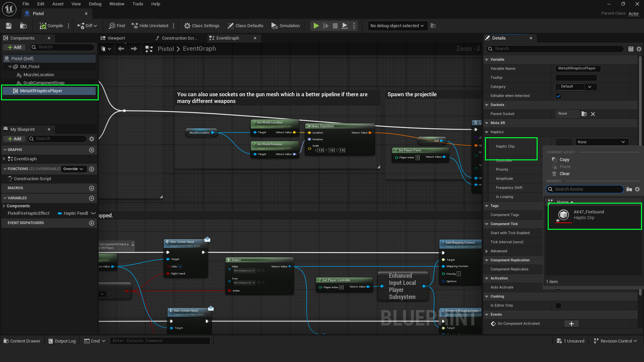Add a new variable with plus icon

coord(92,198)
